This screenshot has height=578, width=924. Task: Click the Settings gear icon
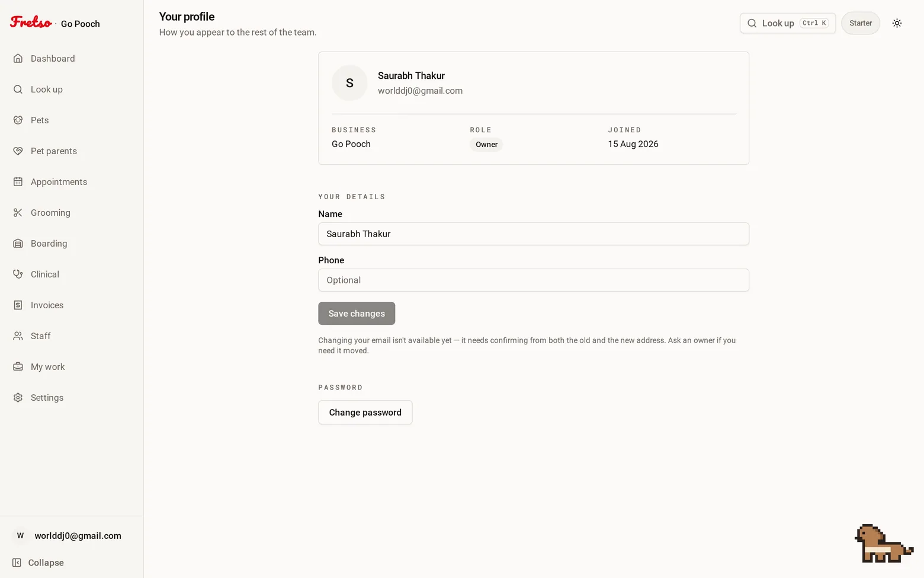(x=18, y=397)
